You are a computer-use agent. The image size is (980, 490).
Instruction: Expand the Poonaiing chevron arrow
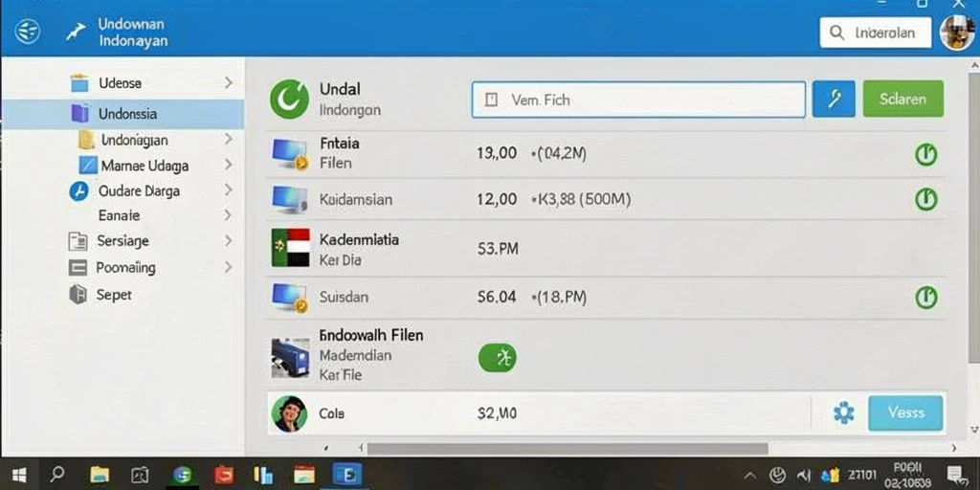(229, 268)
